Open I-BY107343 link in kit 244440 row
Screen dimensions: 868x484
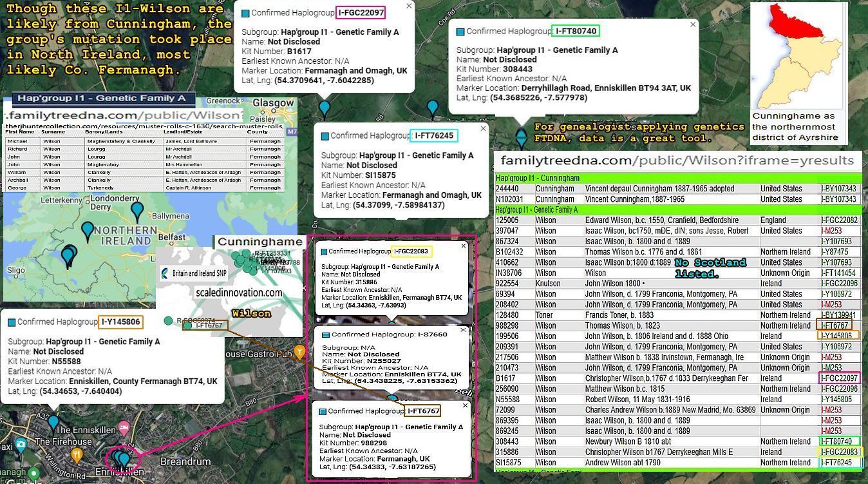point(839,189)
